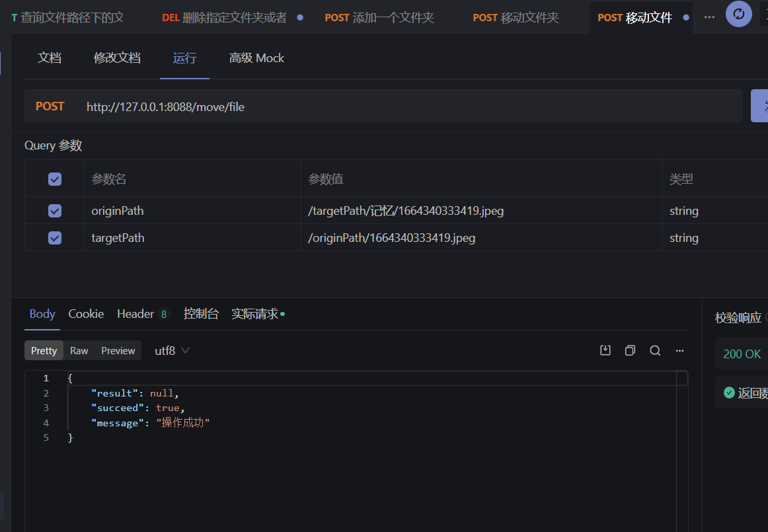The height and width of the screenshot is (532, 768).
Task: Click the request URL input field
Action: [x=330, y=106]
